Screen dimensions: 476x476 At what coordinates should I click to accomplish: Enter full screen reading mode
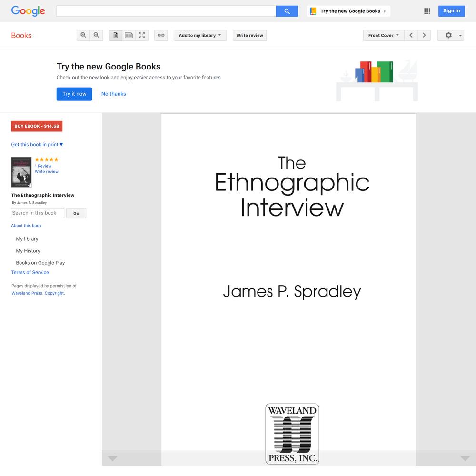(142, 35)
